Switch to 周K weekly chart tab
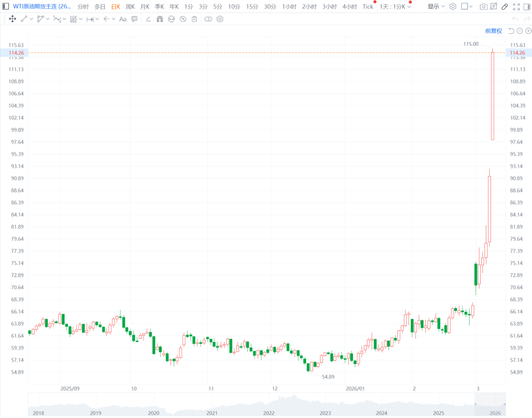 click(130, 7)
